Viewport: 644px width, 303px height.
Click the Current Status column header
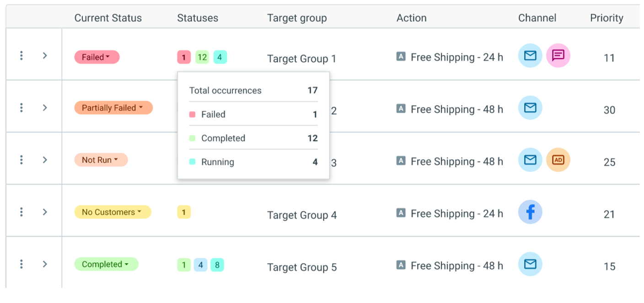[x=108, y=18]
